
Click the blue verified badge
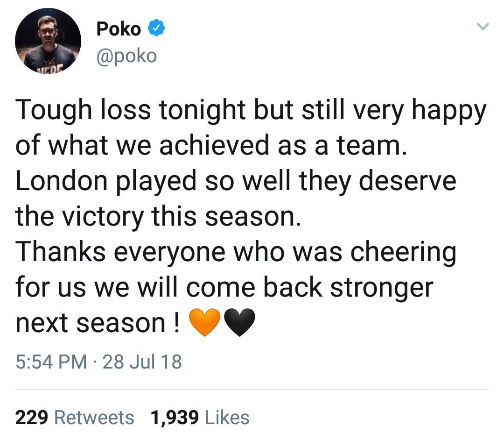coord(156,29)
